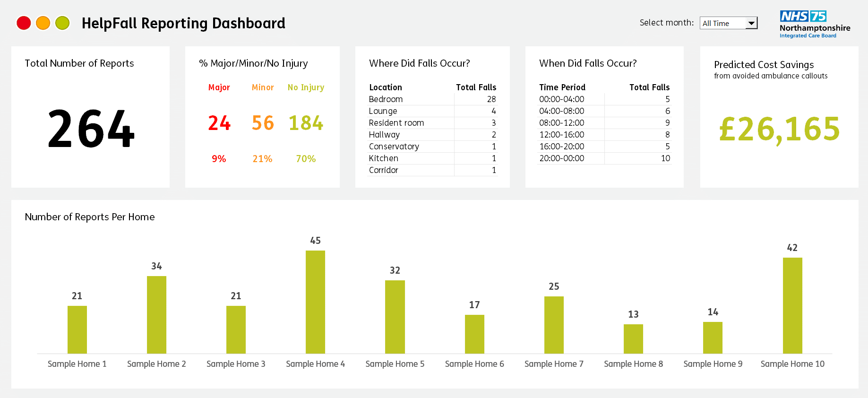Select the Sample Home 4 bar
The width and height of the screenshot is (868, 398).
tap(315, 302)
